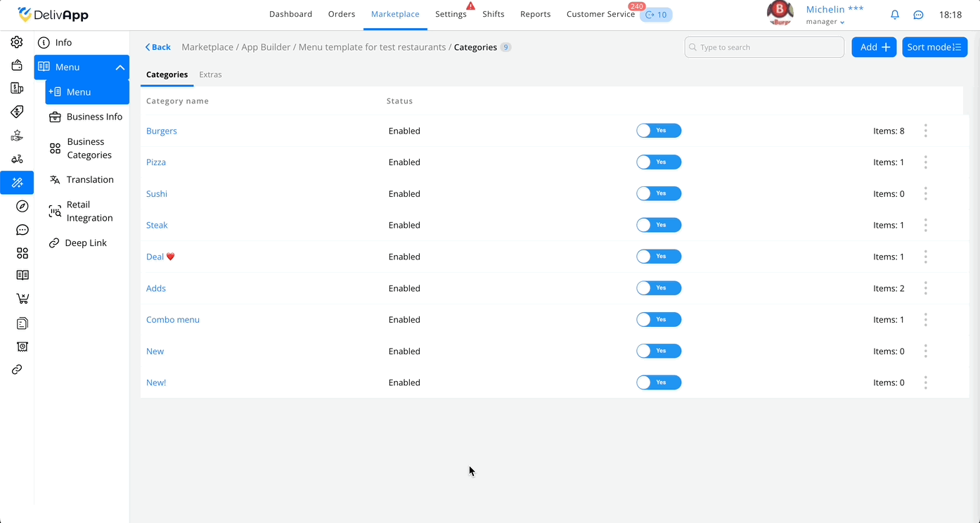This screenshot has width=980, height=523.
Task: Open the four-squares grid icon in sidebar
Action: pos(22,253)
